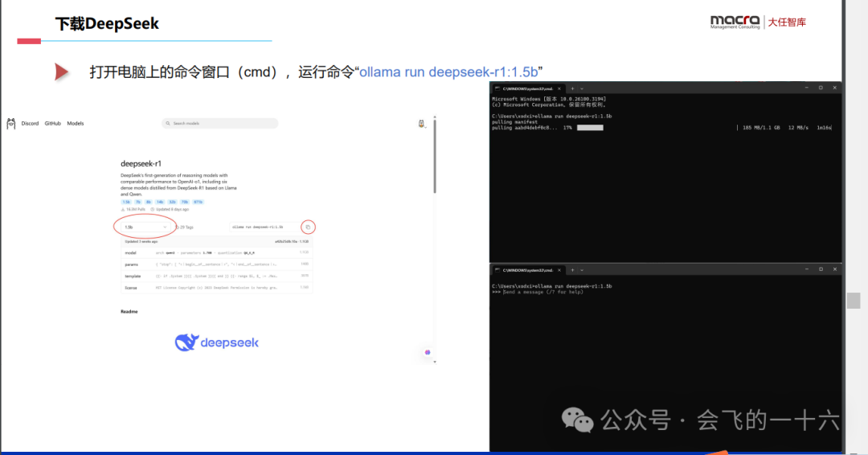This screenshot has width=868, height=455.
Task: Maximize the Send-a-message cmd window
Action: (821, 269)
